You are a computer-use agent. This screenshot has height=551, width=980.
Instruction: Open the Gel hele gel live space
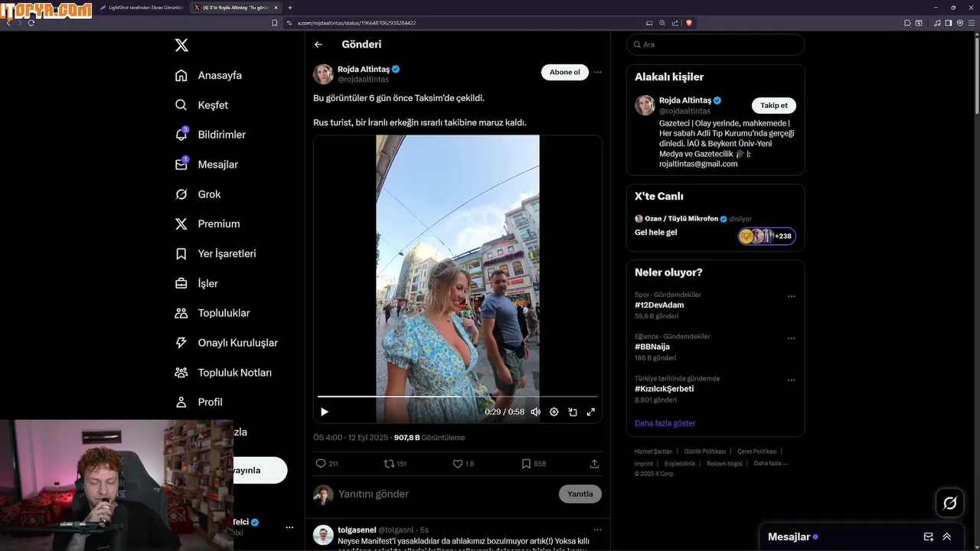tap(656, 233)
